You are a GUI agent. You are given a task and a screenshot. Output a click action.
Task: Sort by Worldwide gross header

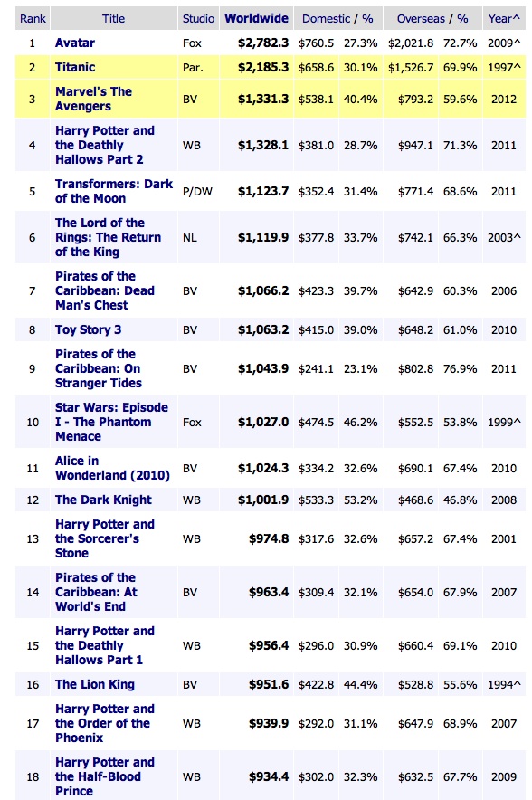point(256,18)
